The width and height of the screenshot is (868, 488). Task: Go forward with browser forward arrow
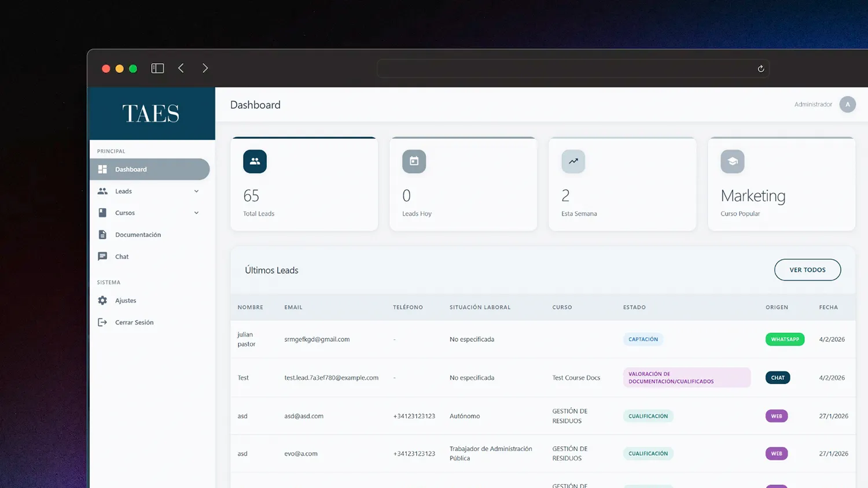point(205,68)
